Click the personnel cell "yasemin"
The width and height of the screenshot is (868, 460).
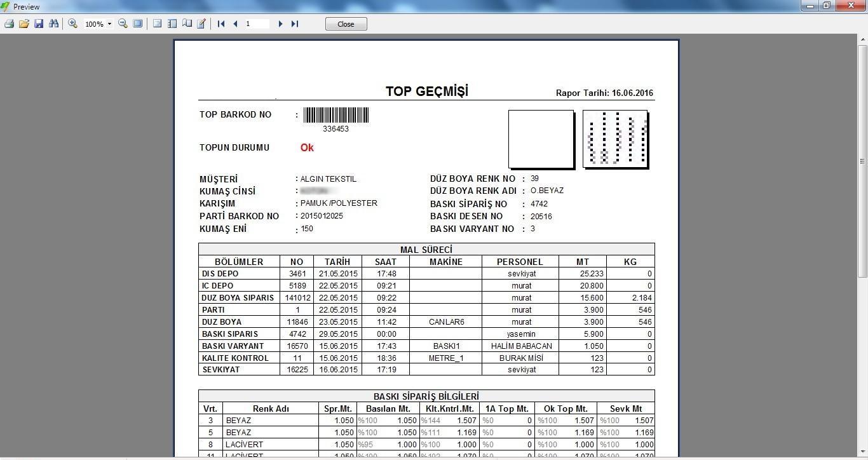click(522, 334)
